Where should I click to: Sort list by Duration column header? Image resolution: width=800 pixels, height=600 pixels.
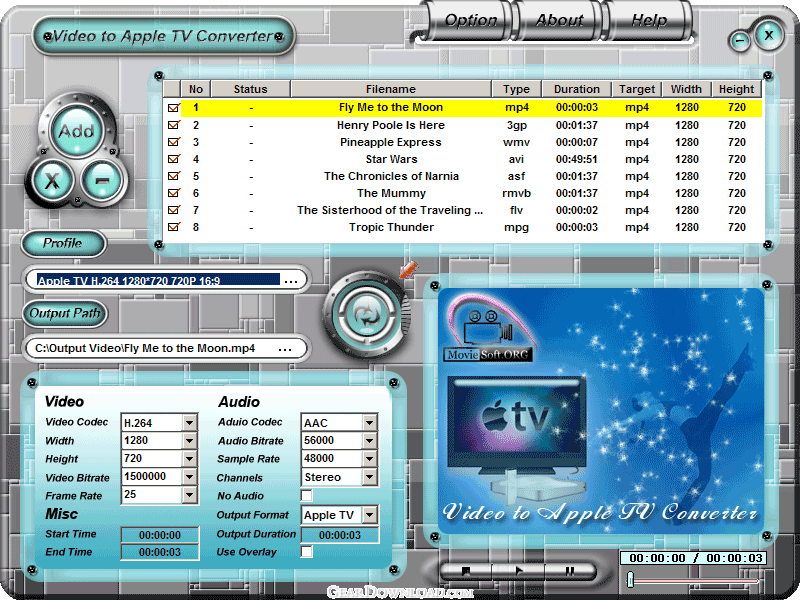(x=577, y=89)
